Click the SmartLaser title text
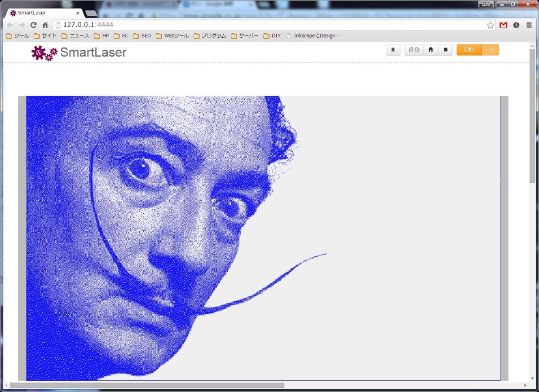This screenshot has height=392, width=539. pyautogui.click(x=93, y=53)
